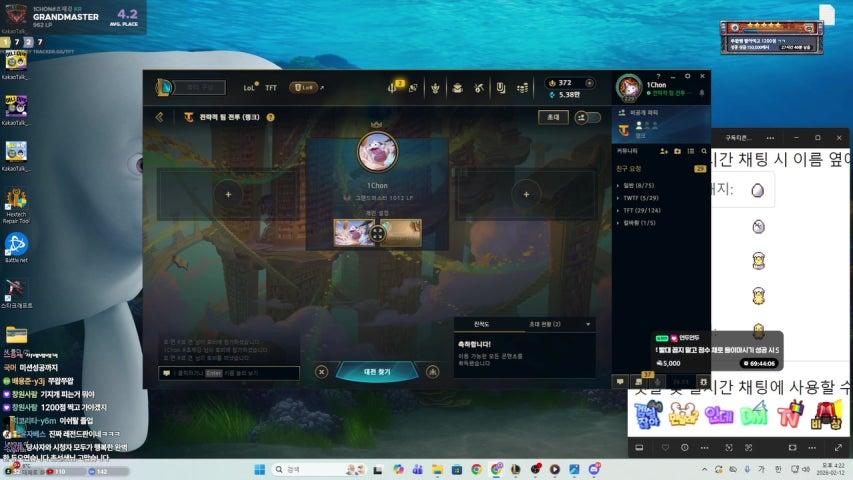Click the lobby chat input field
The image size is (853, 480).
click(229, 373)
